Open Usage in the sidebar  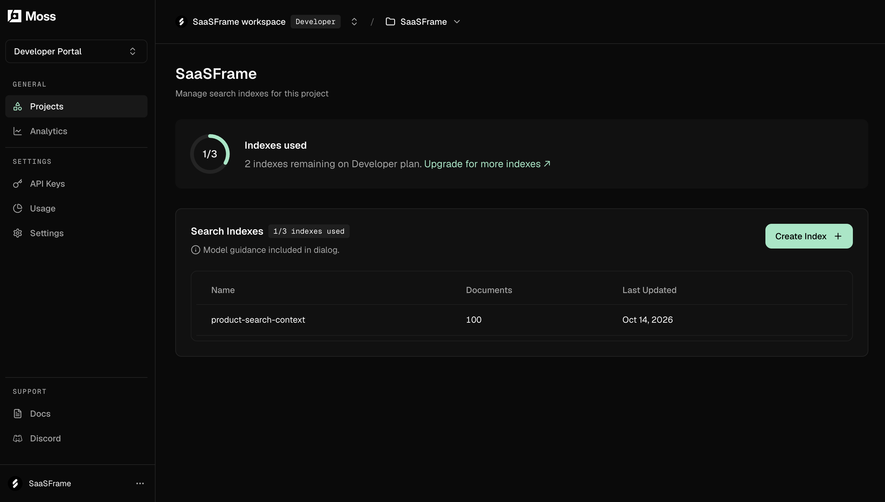(x=76, y=208)
